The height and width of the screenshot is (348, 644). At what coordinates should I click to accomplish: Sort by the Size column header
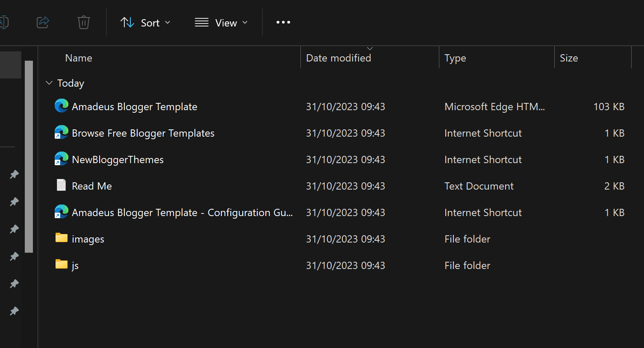[569, 58]
